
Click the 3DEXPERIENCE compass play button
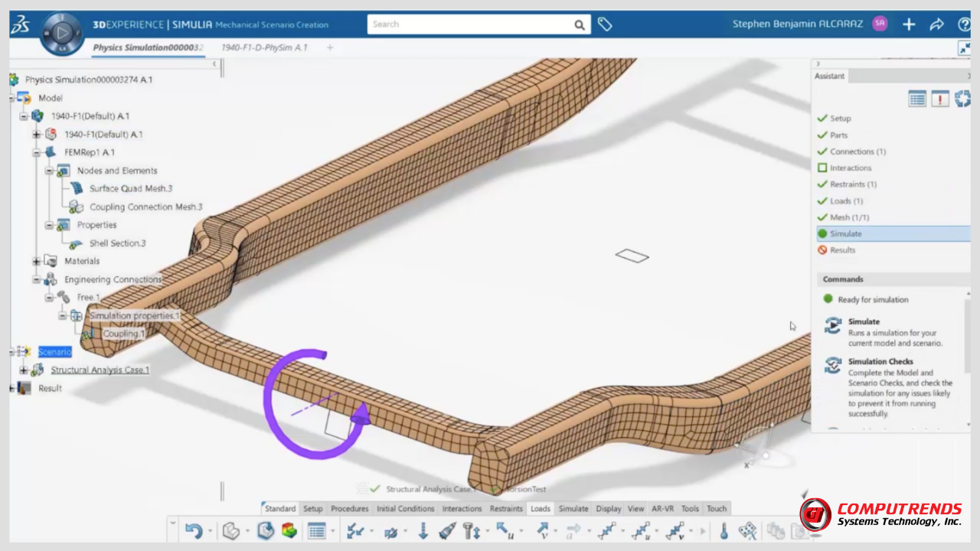[x=60, y=33]
